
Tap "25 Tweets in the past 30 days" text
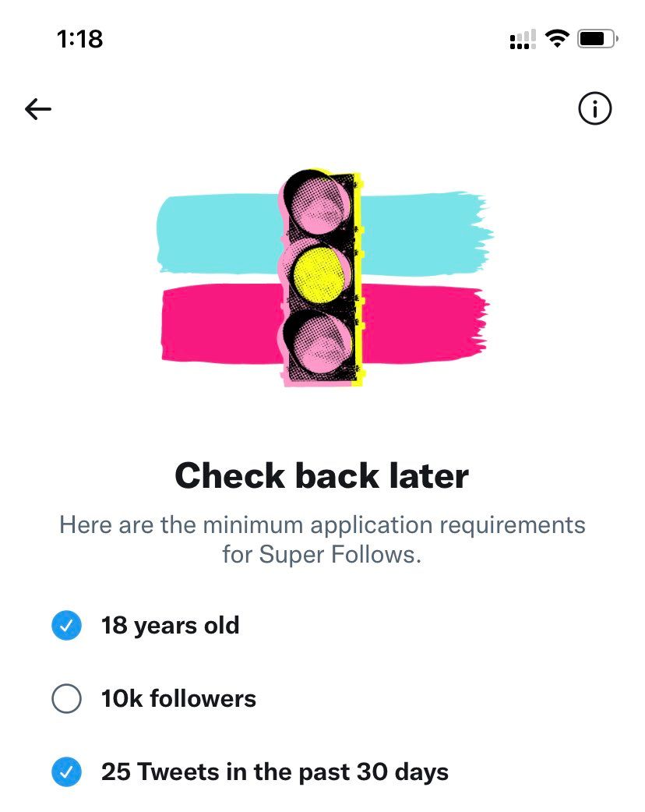click(x=275, y=772)
